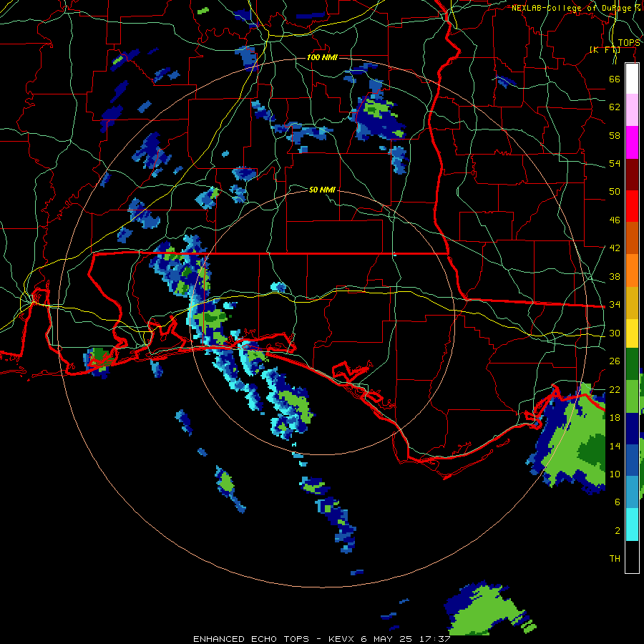Click the white swatch in the tops legend
644x644 pixels.
point(632,79)
